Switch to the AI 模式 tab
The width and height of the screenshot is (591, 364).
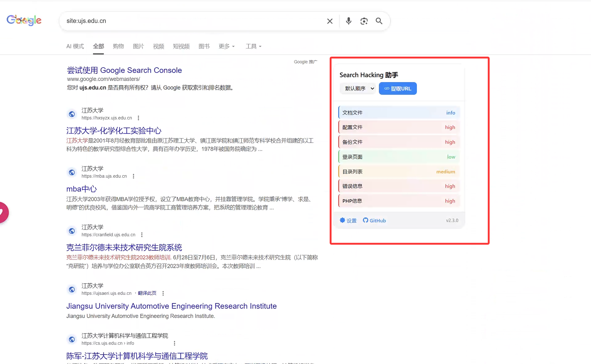coord(75,46)
